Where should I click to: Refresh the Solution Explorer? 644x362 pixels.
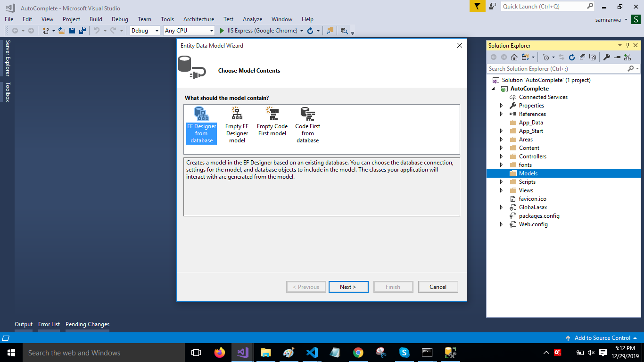click(571, 57)
